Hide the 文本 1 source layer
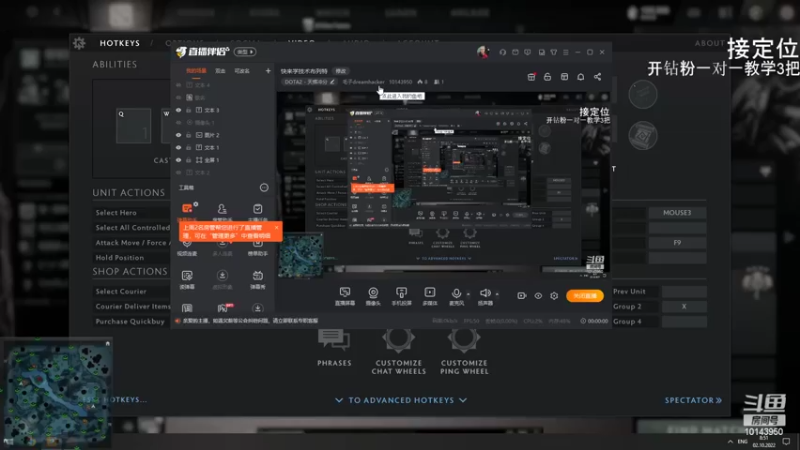The width and height of the screenshot is (800, 450). coord(179,147)
